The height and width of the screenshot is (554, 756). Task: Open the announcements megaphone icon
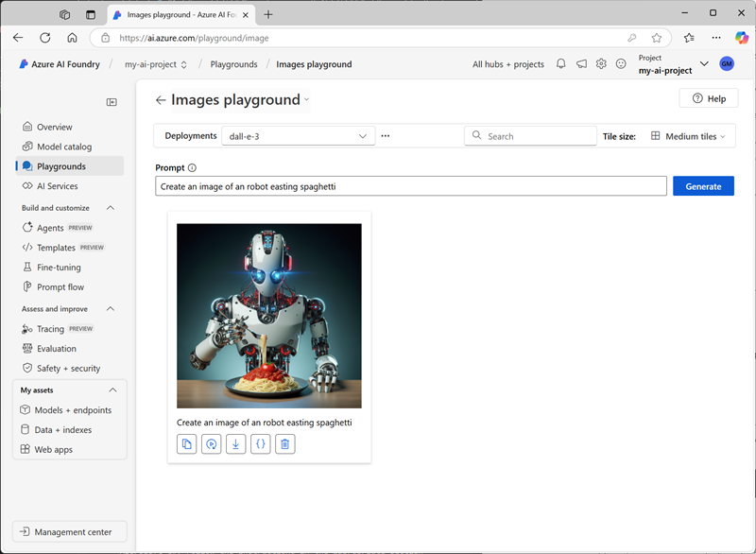(581, 64)
